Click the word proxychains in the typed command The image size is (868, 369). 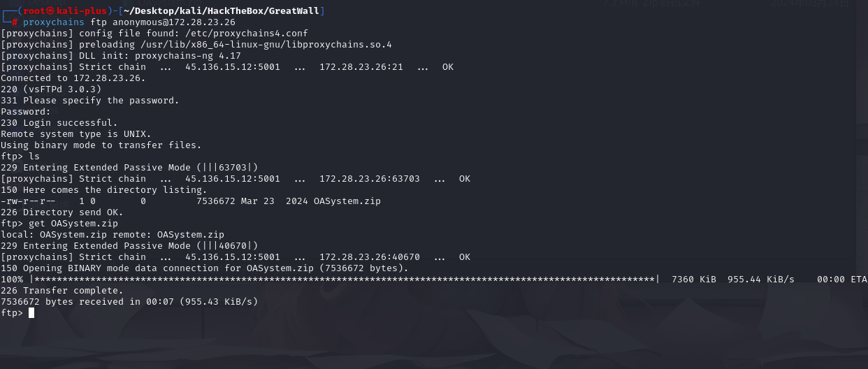(x=53, y=22)
